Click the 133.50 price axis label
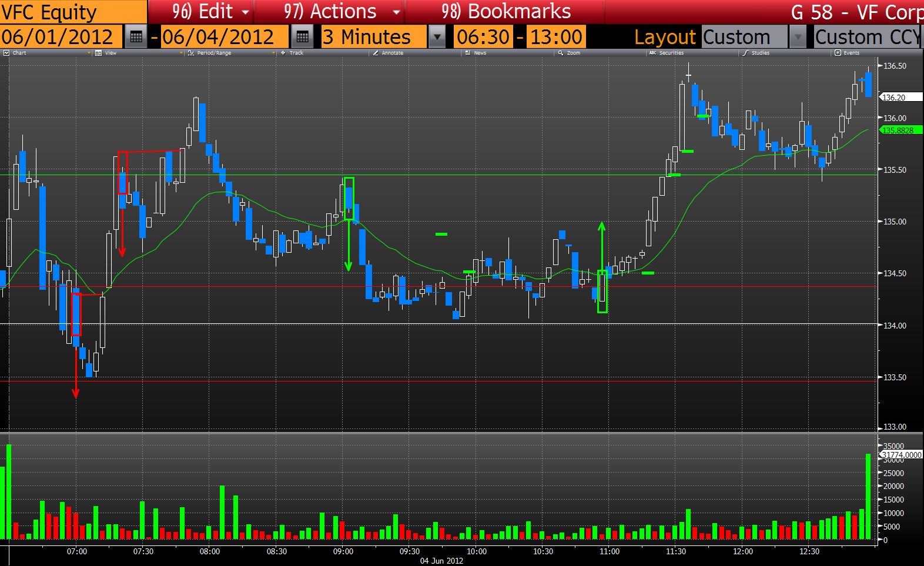Image resolution: width=924 pixels, height=566 pixels. pos(895,377)
